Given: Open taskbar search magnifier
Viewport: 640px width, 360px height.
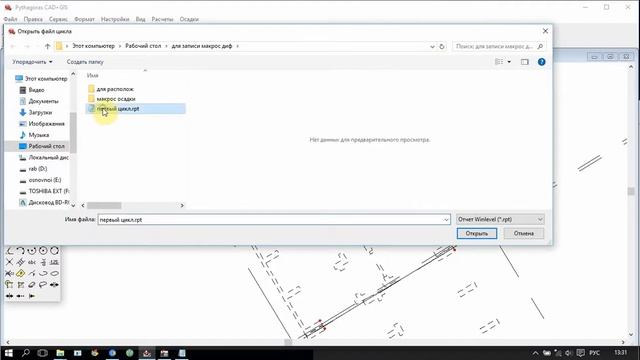Looking at the screenshot, I should [26, 353].
